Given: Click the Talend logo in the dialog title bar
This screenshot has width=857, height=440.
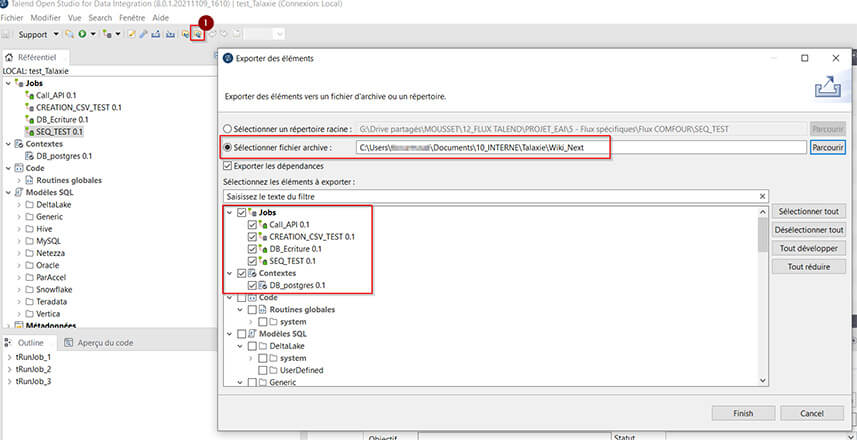Looking at the screenshot, I should coord(228,58).
